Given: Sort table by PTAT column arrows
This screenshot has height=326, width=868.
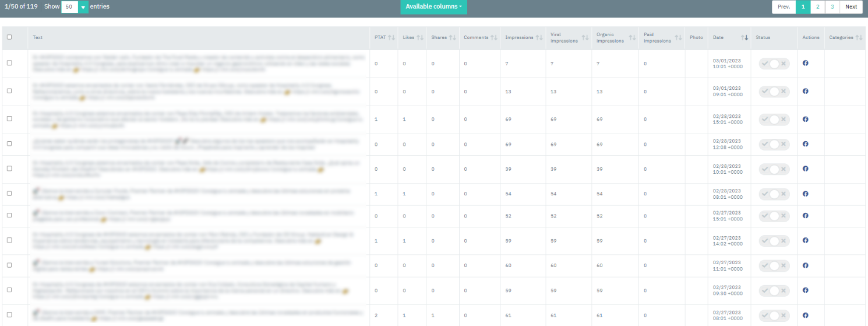Looking at the screenshot, I should (391, 37).
